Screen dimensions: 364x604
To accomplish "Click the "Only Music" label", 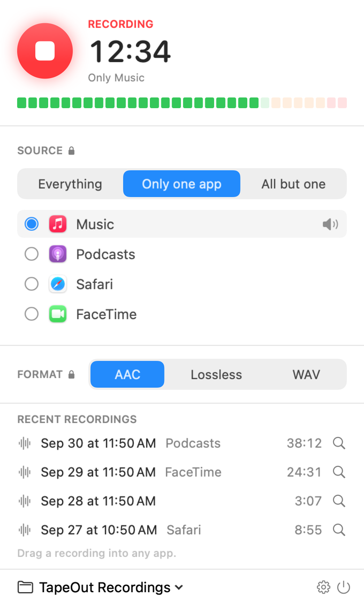I will point(116,78).
